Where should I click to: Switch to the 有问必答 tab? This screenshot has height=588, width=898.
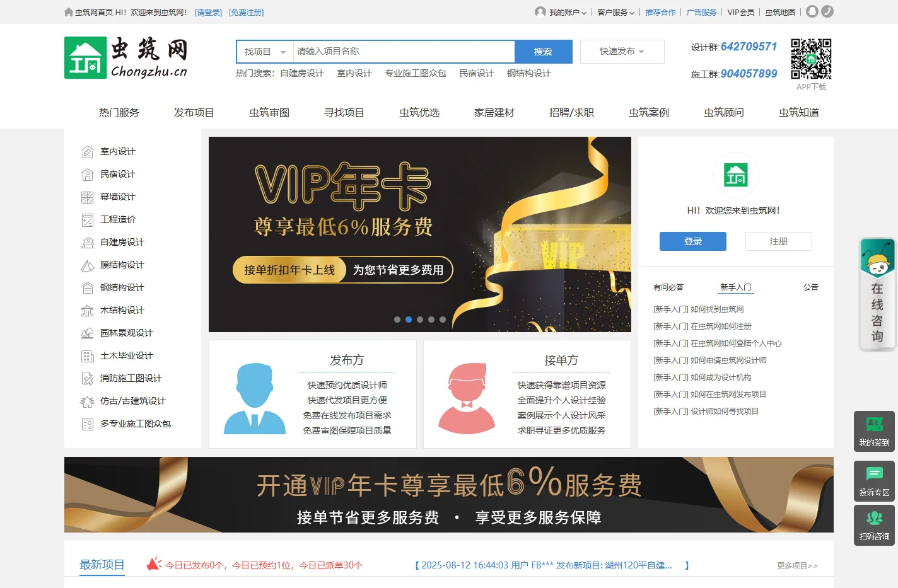[668, 287]
